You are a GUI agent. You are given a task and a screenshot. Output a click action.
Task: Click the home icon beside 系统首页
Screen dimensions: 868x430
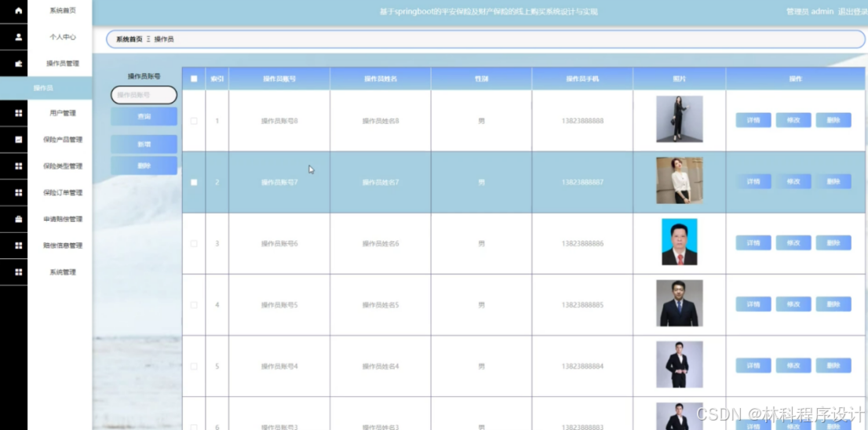coord(18,10)
